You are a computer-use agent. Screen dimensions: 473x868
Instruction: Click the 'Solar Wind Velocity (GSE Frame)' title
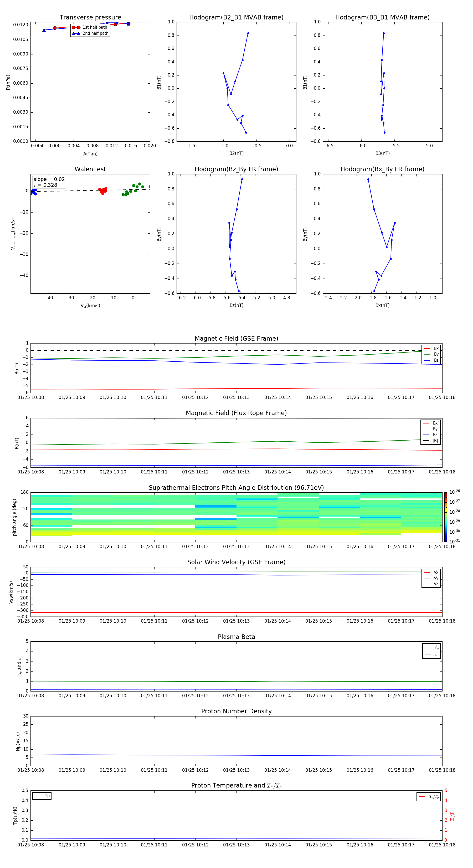[x=236, y=562]
